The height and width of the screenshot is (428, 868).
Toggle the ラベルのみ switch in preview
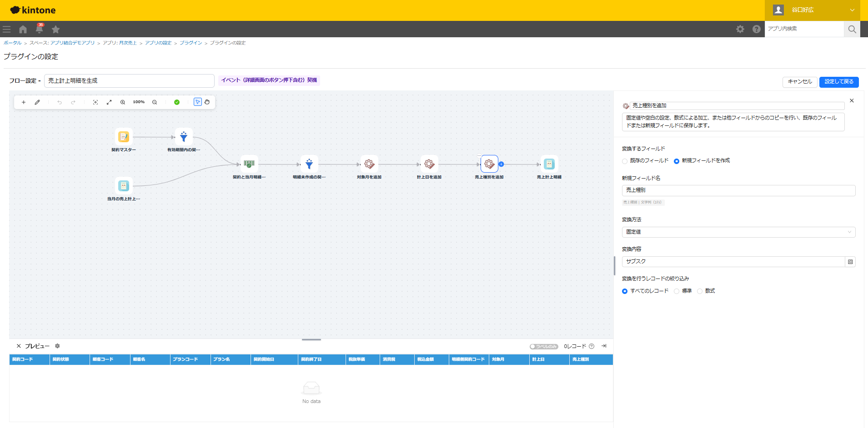click(x=544, y=347)
